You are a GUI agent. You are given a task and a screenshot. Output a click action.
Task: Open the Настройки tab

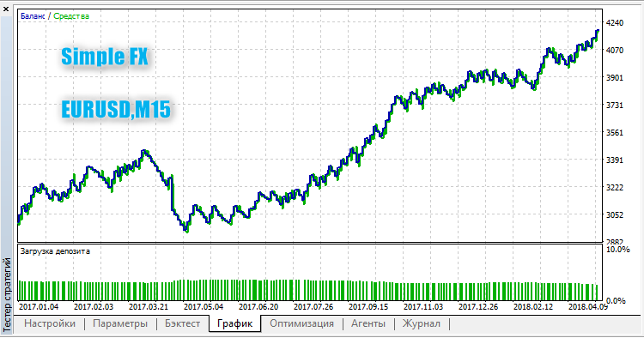pos(50,323)
